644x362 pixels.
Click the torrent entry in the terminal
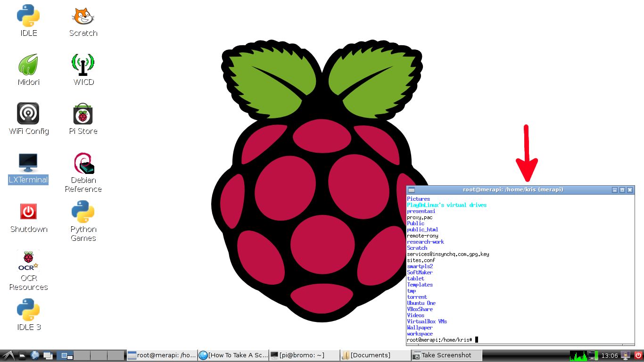point(417,297)
